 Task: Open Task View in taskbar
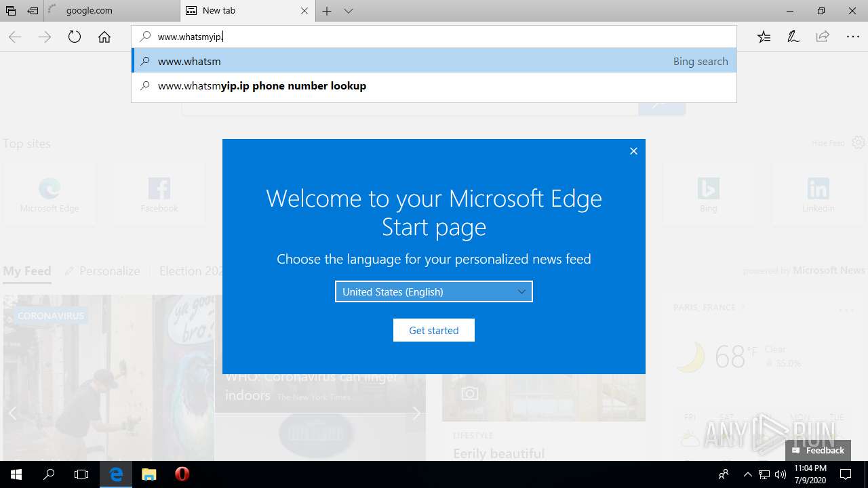[81, 474]
